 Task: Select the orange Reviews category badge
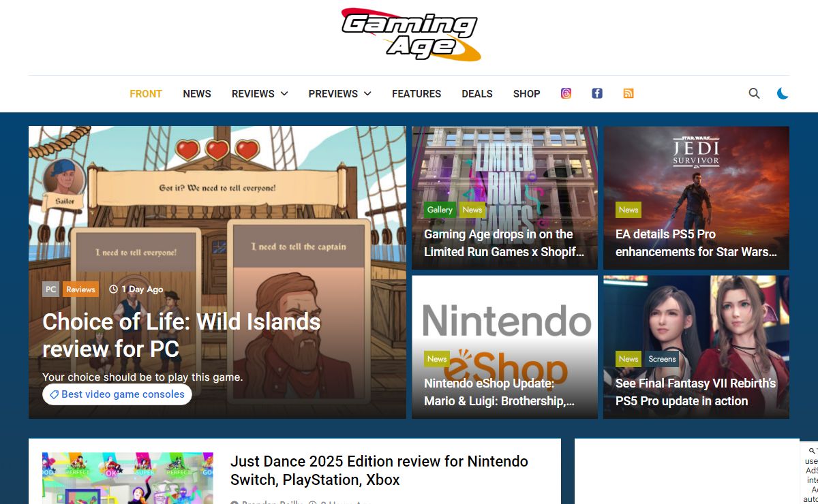point(80,289)
